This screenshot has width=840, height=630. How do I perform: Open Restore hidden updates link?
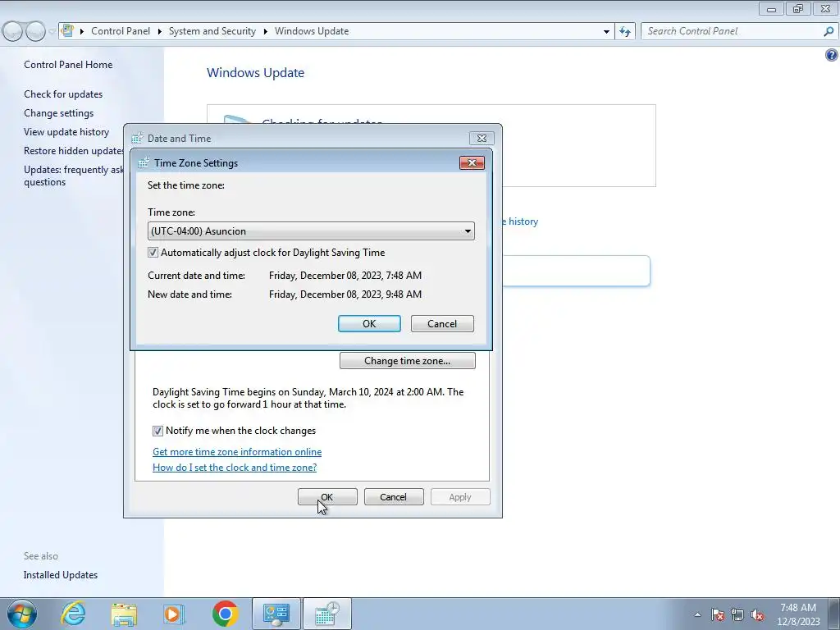pyautogui.click(x=73, y=151)
